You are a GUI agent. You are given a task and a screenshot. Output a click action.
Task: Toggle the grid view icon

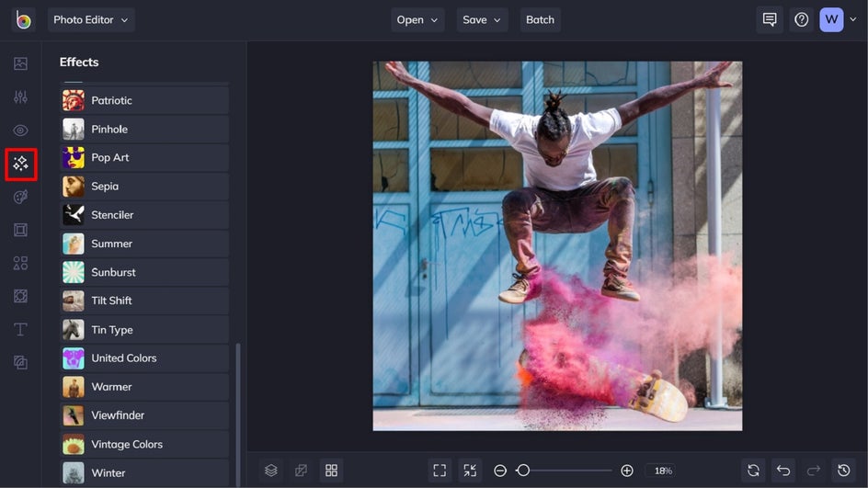coord(331,471)
